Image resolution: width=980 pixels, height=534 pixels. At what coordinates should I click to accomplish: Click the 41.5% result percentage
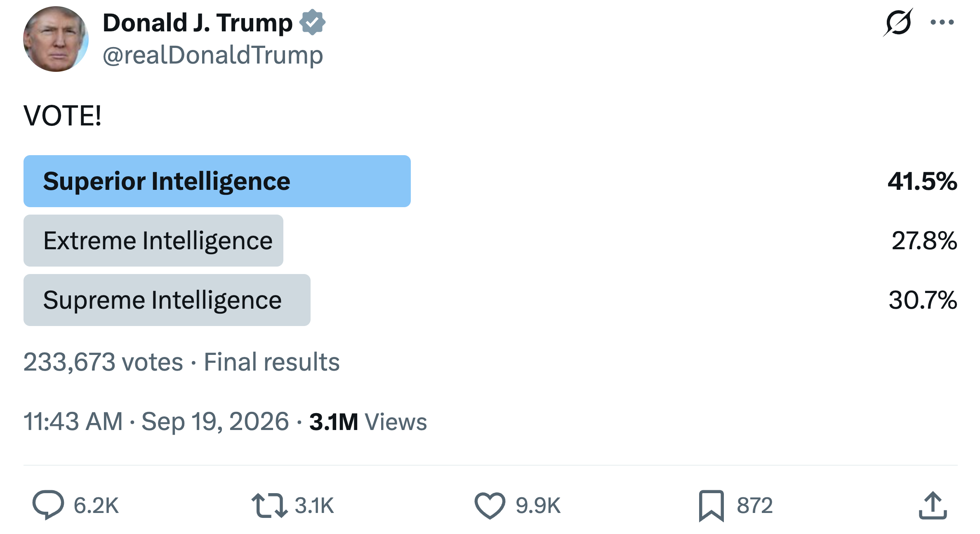(922, 181)
